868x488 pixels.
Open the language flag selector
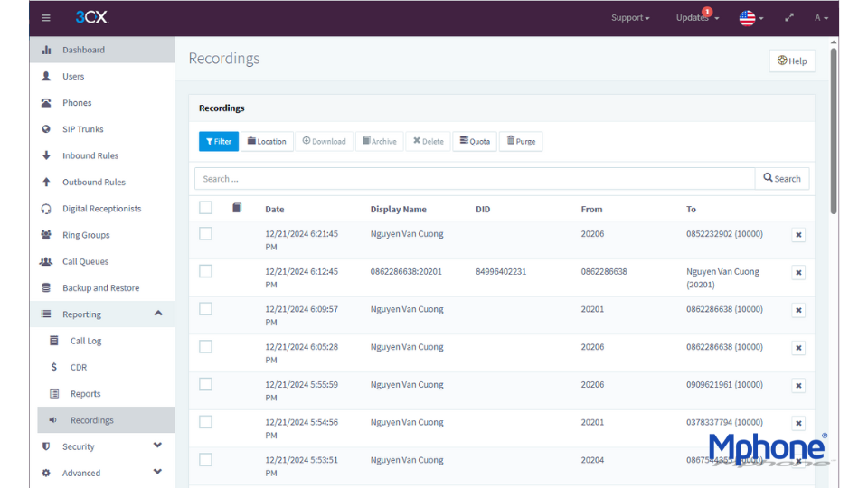coord(751,18)
